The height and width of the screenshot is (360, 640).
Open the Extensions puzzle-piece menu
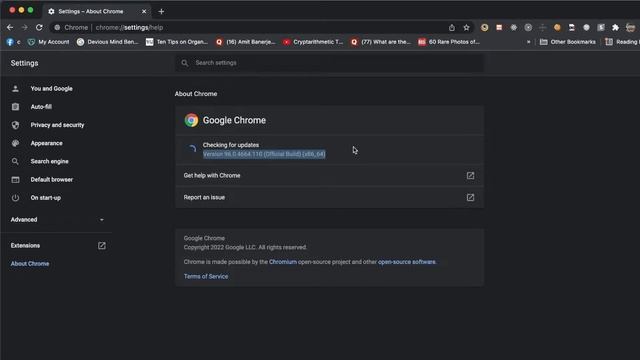(x=616, y=27)
